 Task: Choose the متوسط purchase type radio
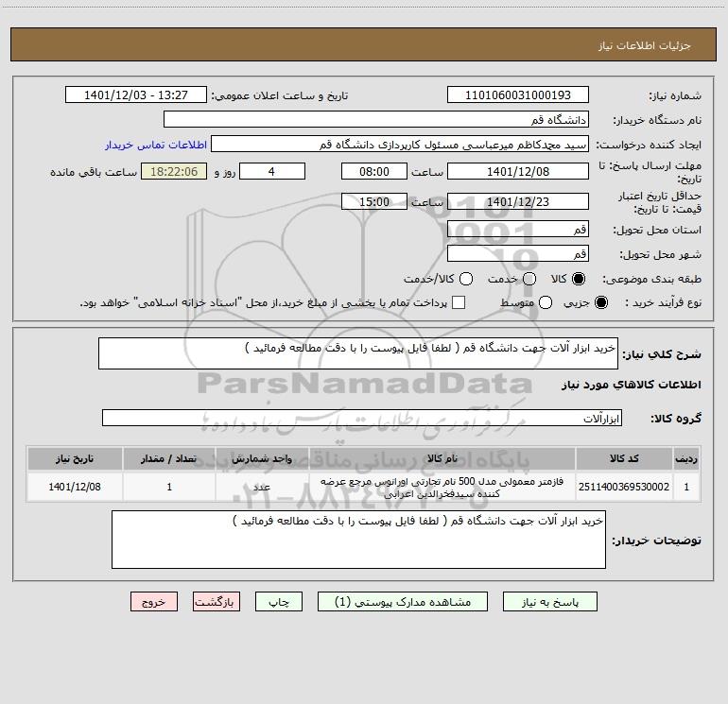tap(546, 302)
